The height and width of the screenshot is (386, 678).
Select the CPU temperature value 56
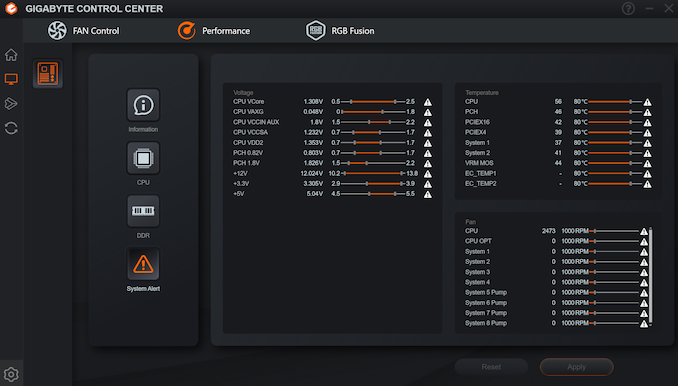point(558,102)
